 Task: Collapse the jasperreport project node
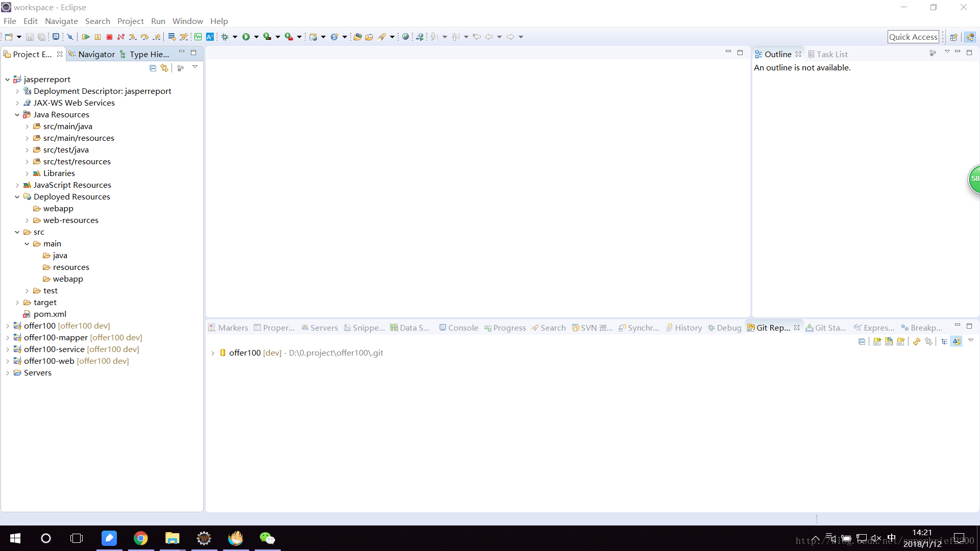pos(7,80)
